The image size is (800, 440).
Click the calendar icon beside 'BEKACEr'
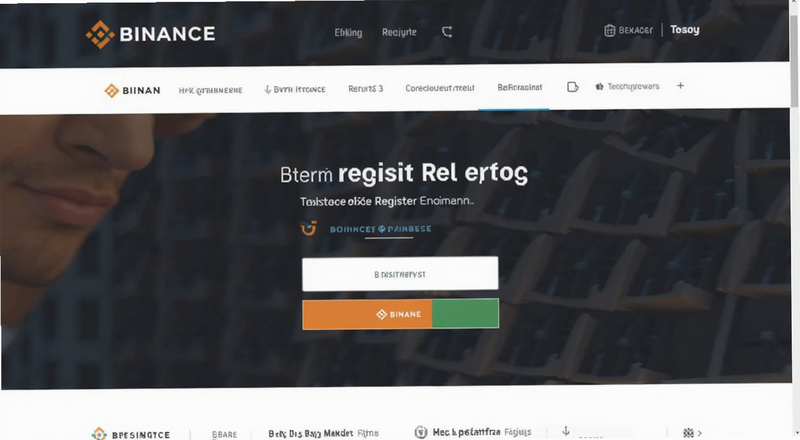(609, 31)
